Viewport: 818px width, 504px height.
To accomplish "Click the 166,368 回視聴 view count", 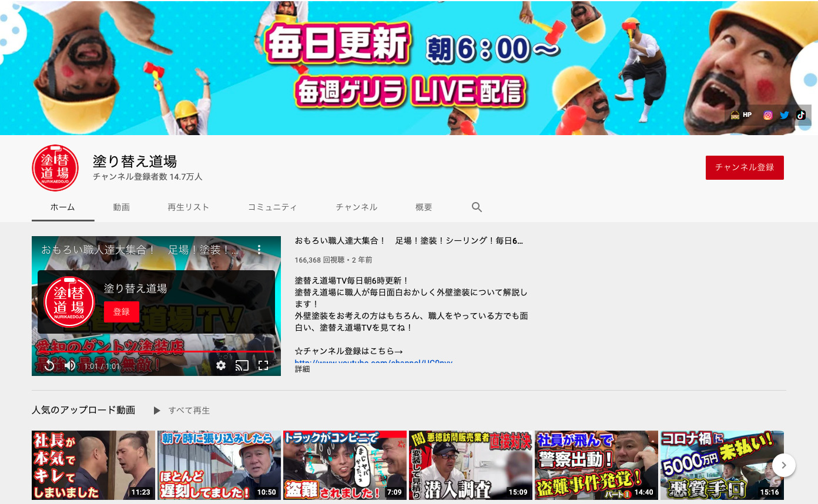I will pyautogui.click(x=320, y=260).
